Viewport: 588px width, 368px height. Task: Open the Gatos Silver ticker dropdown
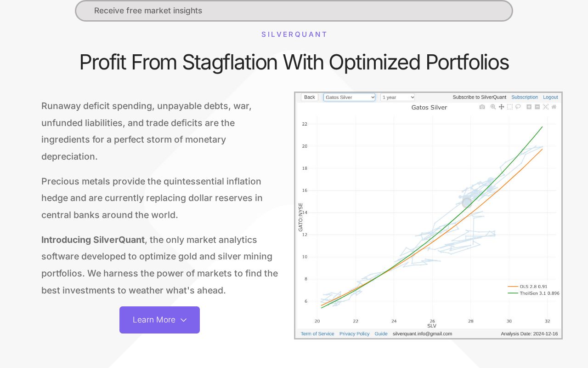(349, 97)
